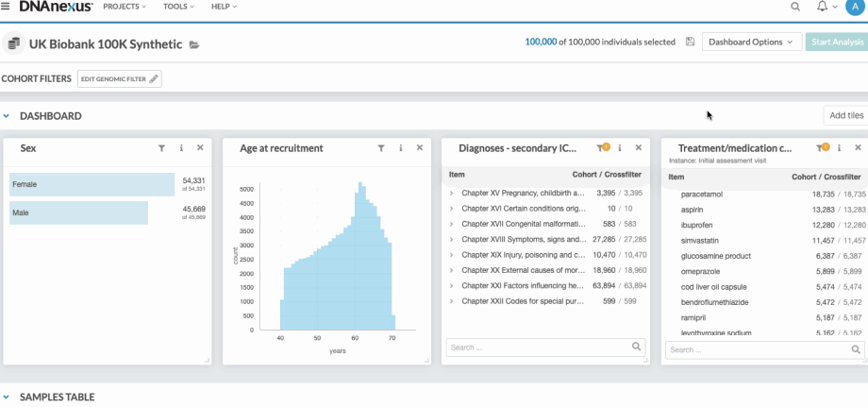Screen dimensions: 868x407
Task: Open the notifications bell
Action: pyautogui.click(x=823, y=7)
